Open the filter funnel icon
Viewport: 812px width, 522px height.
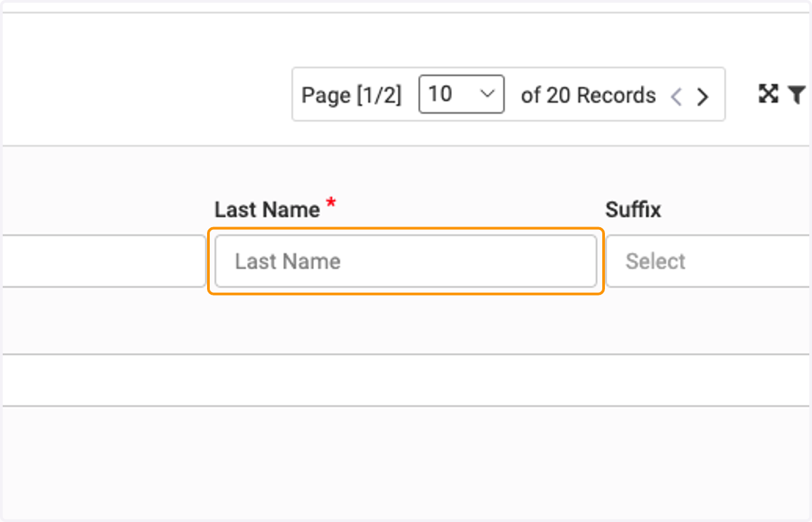pos(796,95)
